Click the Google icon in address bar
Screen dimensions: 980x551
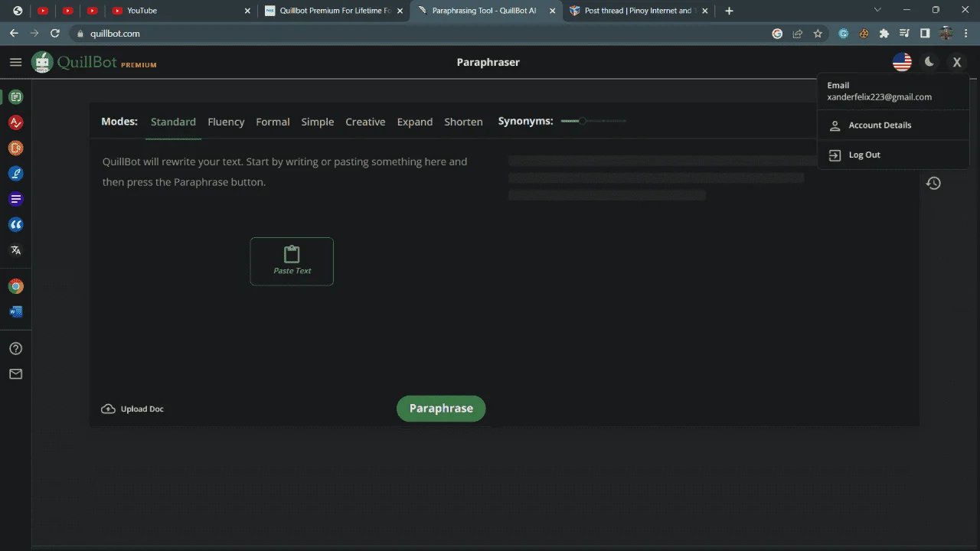777,34
